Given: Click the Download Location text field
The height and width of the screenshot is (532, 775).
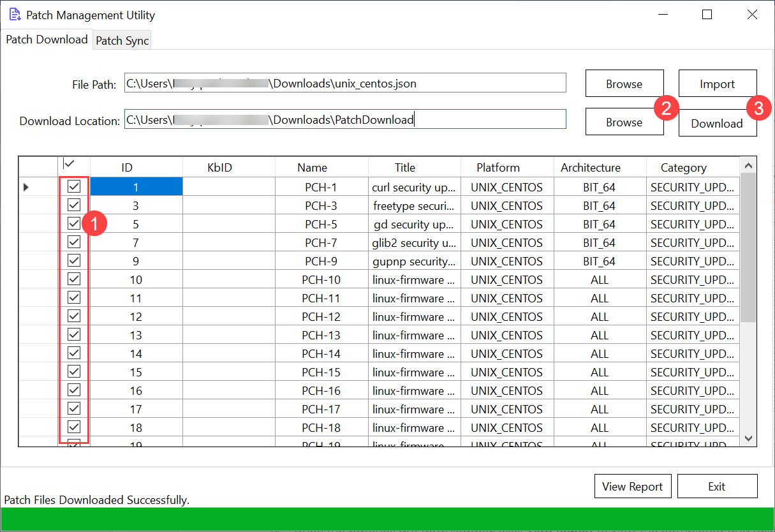Looking at the screenshot, I should coord(344,119).
